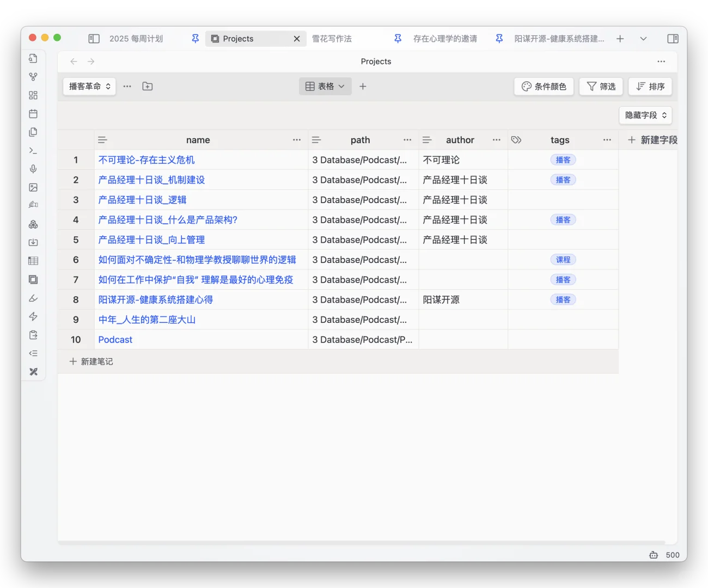708x588 pixels.
Task: Open the table icon in the left sidebar
Action: click(33, 260)
